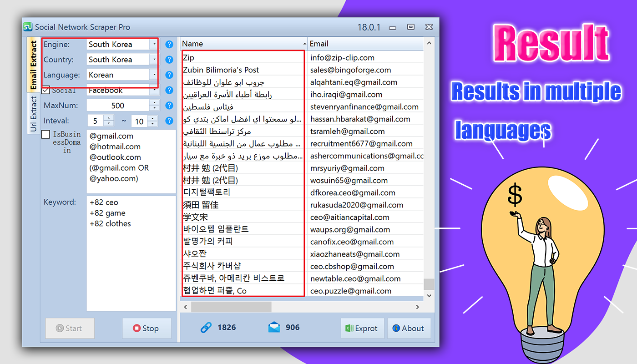Click the envelope icon showing 906 emails

(274, 327)
